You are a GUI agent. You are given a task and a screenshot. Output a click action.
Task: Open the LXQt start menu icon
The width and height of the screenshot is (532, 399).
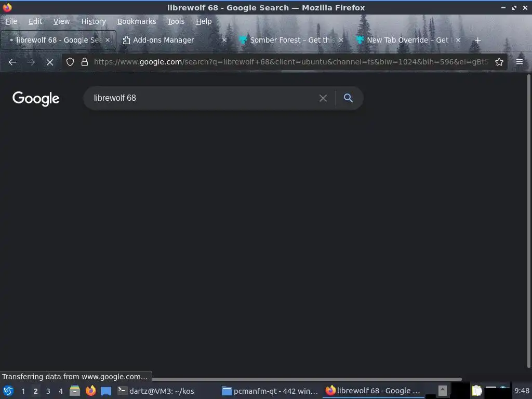pos(8,391)
